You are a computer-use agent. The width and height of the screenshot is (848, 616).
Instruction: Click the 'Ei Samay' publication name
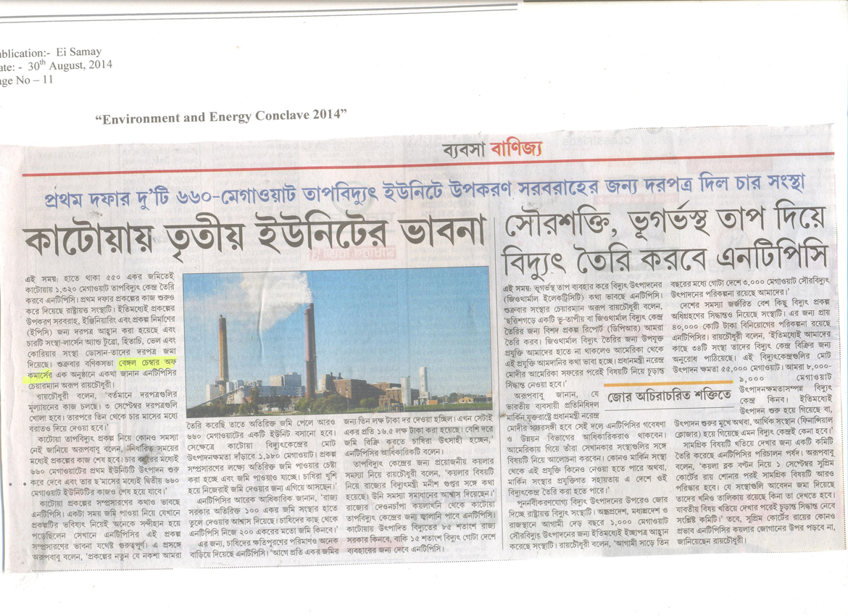78,52
